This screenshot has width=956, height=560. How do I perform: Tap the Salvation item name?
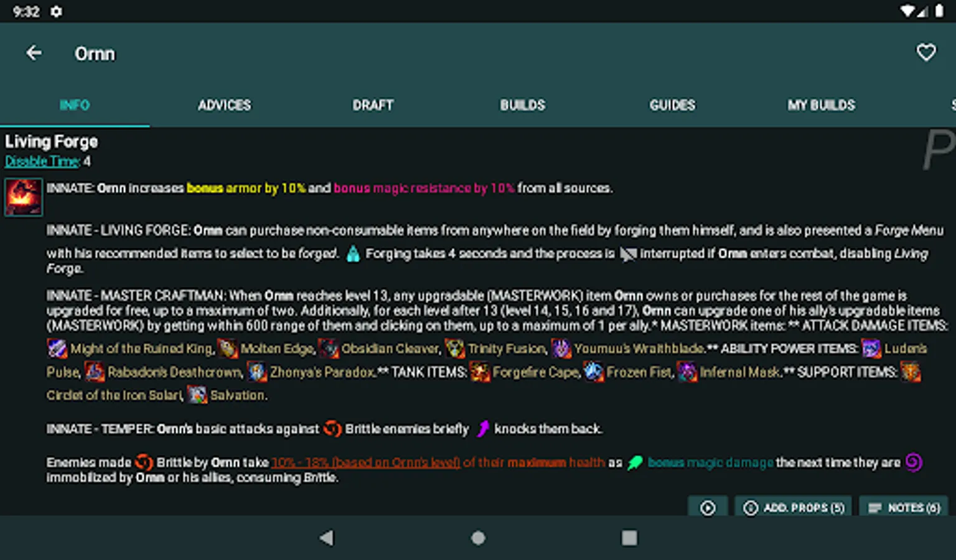pyautogui.click(x=239, y=395)
